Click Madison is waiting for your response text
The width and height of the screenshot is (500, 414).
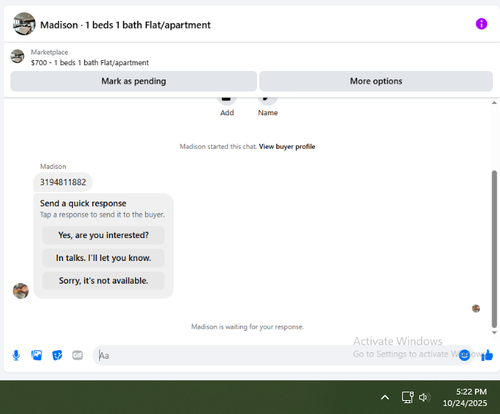click(247, 327)
